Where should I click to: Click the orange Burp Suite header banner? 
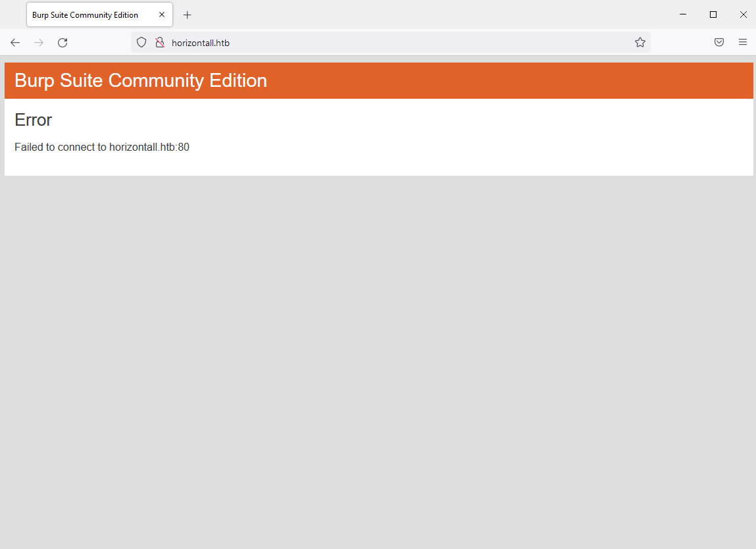[x=461, y=80]
